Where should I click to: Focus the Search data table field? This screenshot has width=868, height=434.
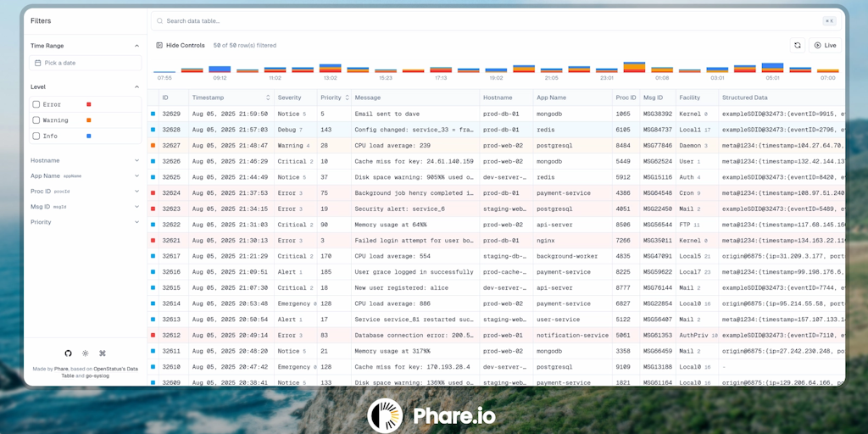tap(475, 20)
